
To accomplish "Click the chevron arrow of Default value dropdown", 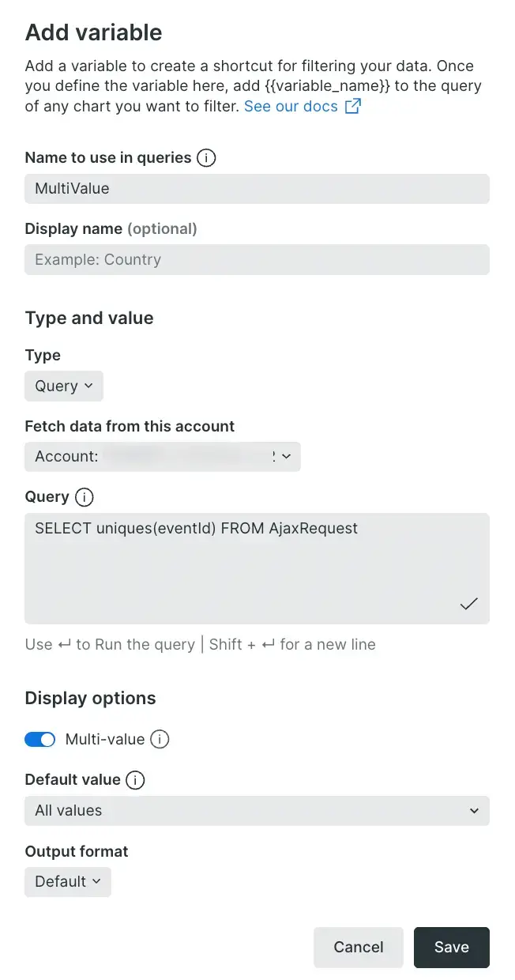I will point(474,811).
